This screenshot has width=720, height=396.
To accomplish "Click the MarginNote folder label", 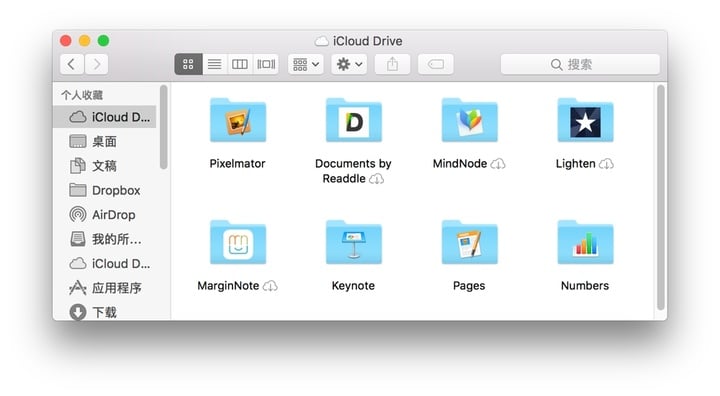I will pos(228,286).
